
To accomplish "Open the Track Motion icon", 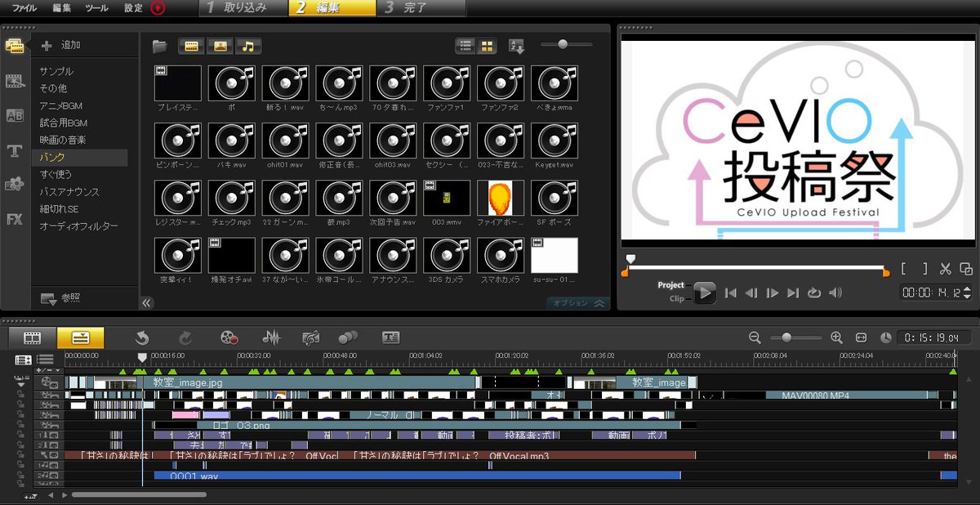I will [349, 337].
